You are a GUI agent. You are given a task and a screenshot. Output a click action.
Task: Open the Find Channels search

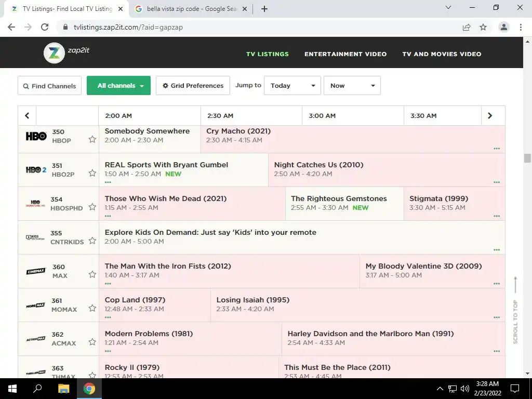tap(49, 86)
